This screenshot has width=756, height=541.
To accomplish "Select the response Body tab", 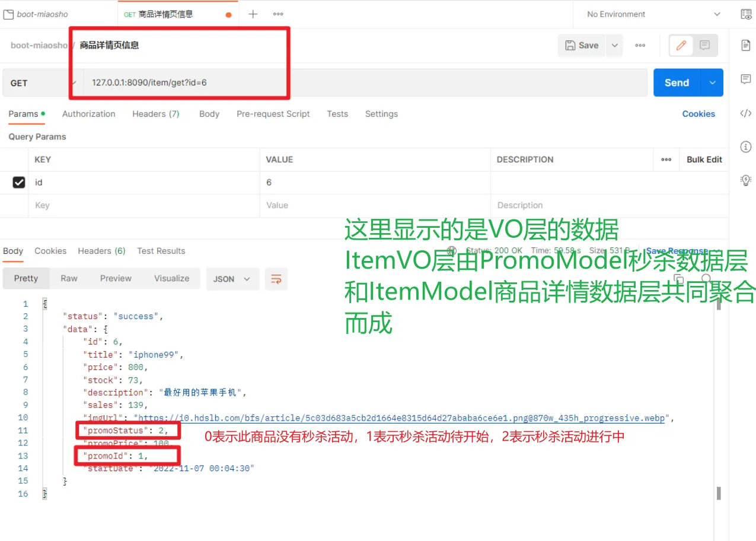I will pyautogui.click(x=13, y=252).
